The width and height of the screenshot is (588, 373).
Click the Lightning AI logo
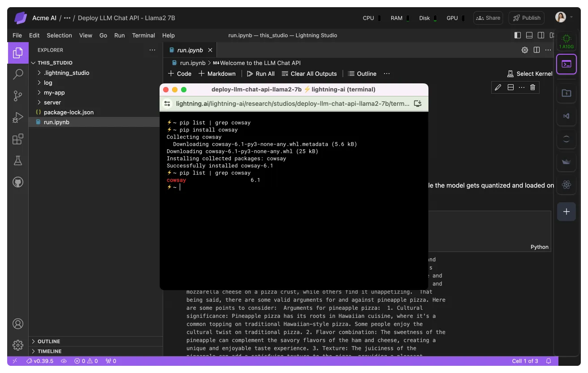pyautogui.click(x=21, y=18)
